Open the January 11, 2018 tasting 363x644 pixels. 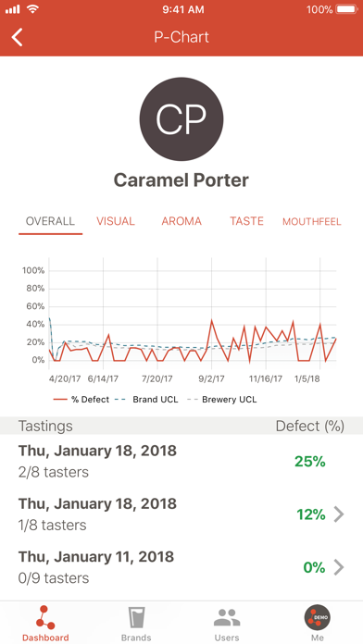pyautogui.click(x=181, y=567)
